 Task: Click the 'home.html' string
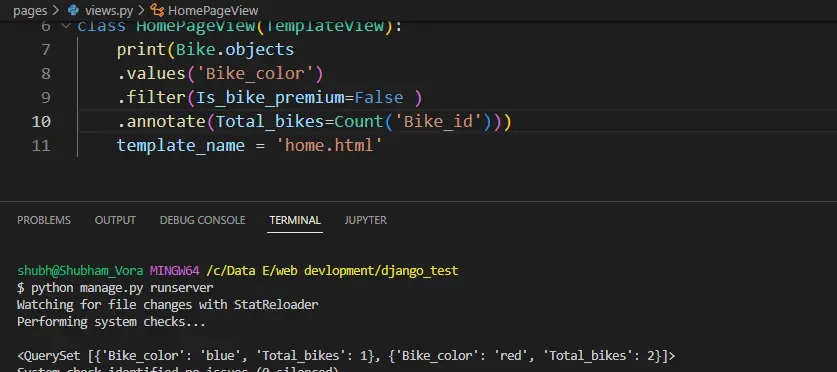tap(329, 146)
